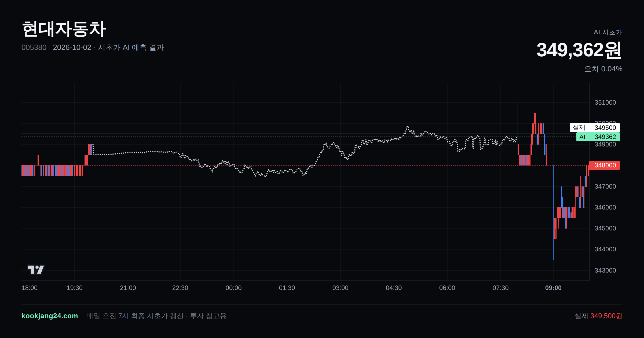Click the 21:00 time axis label
The image size is (644, 338).
pos(128,288)
